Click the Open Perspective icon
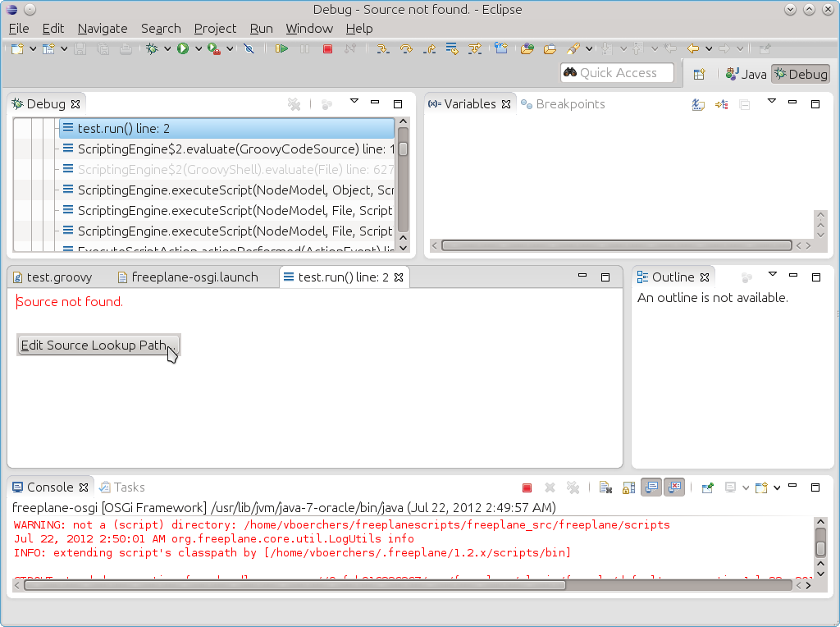Screen dimensions: 840x627 pyautogui.click(x=699, y=74)
